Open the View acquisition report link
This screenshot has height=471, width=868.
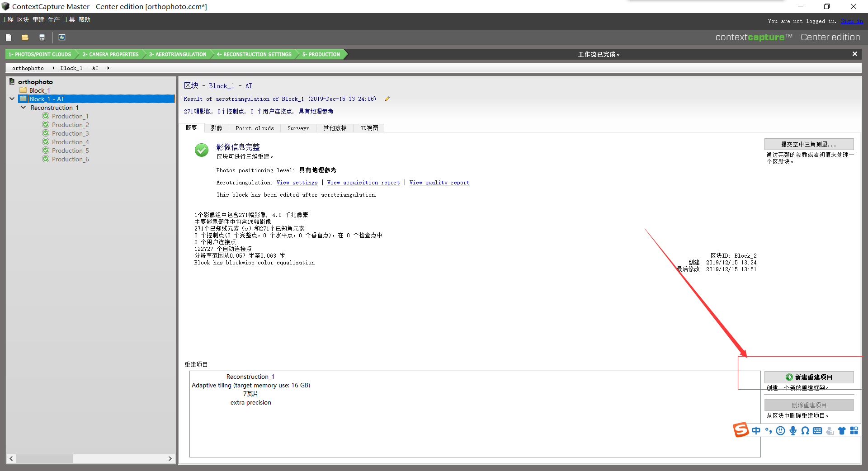363,183
